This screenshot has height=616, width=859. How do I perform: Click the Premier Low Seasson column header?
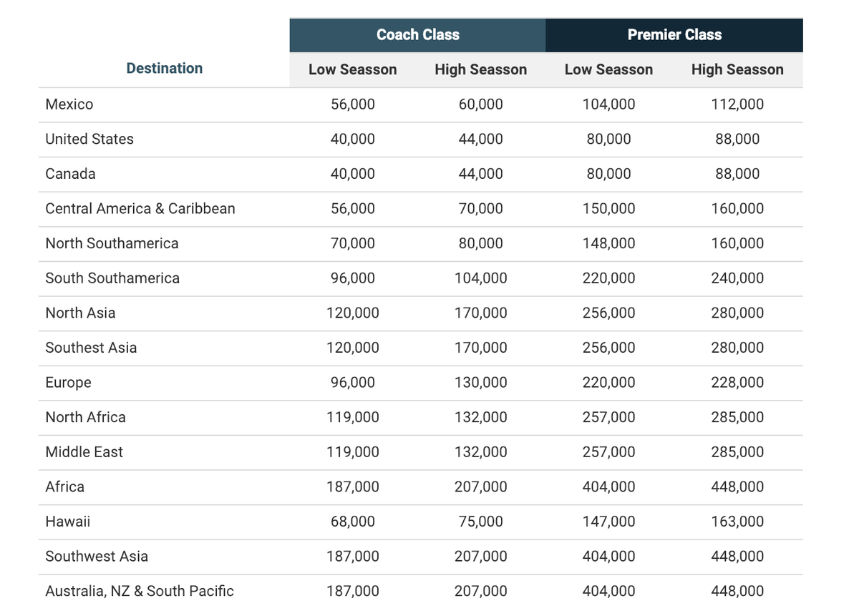point(608,69)
